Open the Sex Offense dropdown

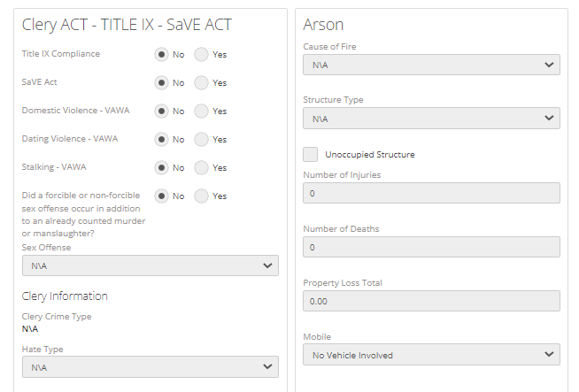tap(151, 265)
